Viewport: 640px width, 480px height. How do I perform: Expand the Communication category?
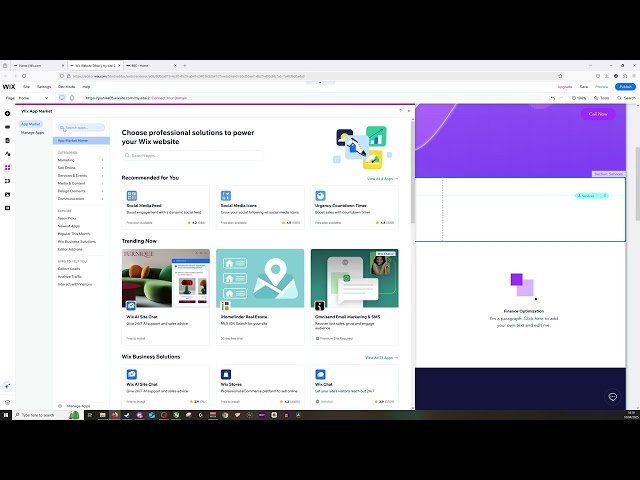click(80, 199)
